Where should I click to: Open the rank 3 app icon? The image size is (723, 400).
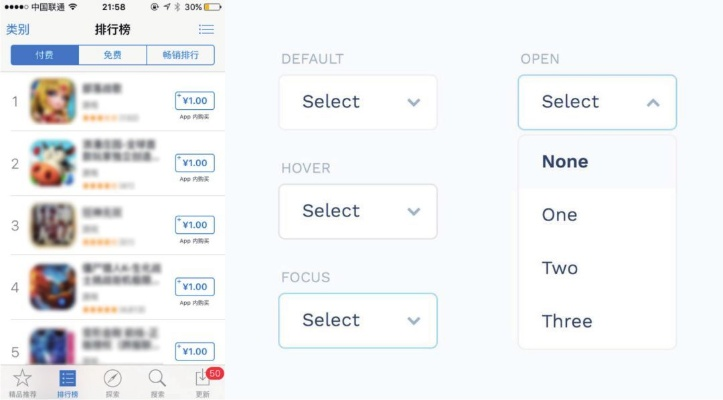53,225
